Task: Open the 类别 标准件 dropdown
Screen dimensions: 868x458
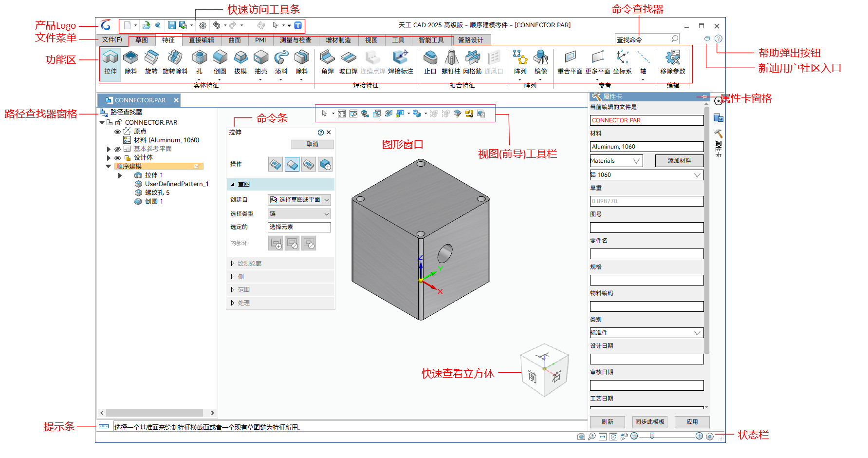Action: 646,333
